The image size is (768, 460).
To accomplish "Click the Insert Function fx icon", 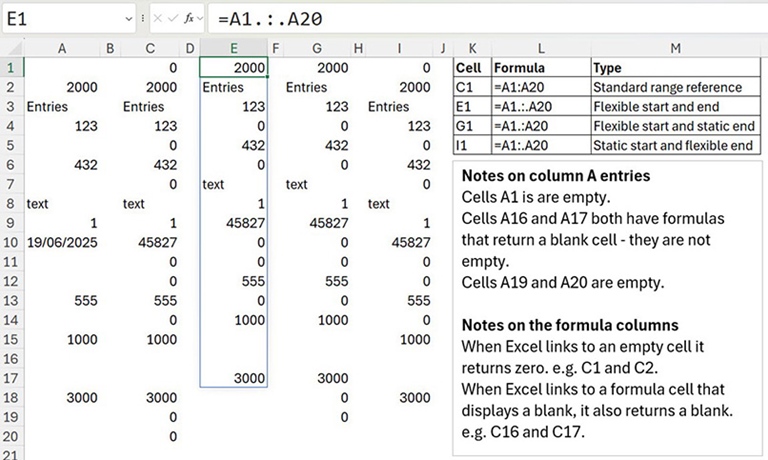I will [x=187, y=19].
